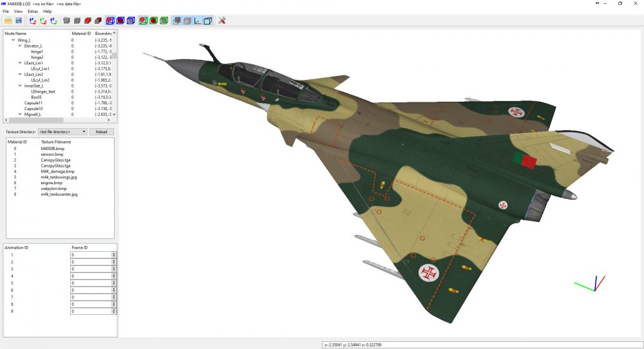This screenshot has width=644, height=349.
Task: Click the Frame ID field for animation 1
Action: [91, 255]
